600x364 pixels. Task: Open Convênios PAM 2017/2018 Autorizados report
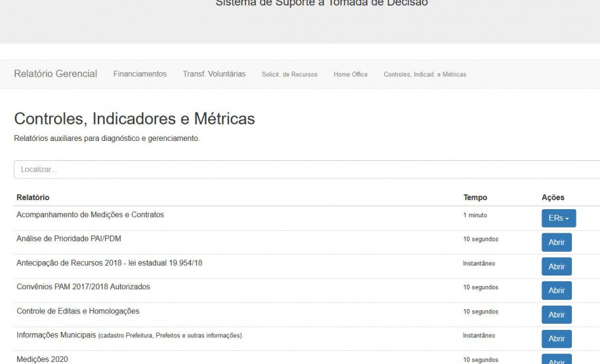[x=557, y=291]
